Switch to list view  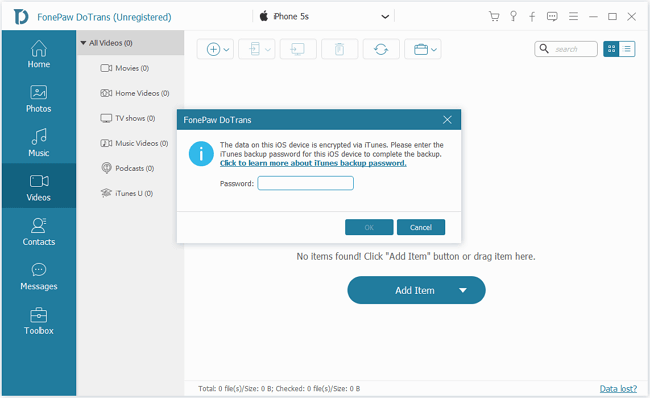click(x=627, y=49)
